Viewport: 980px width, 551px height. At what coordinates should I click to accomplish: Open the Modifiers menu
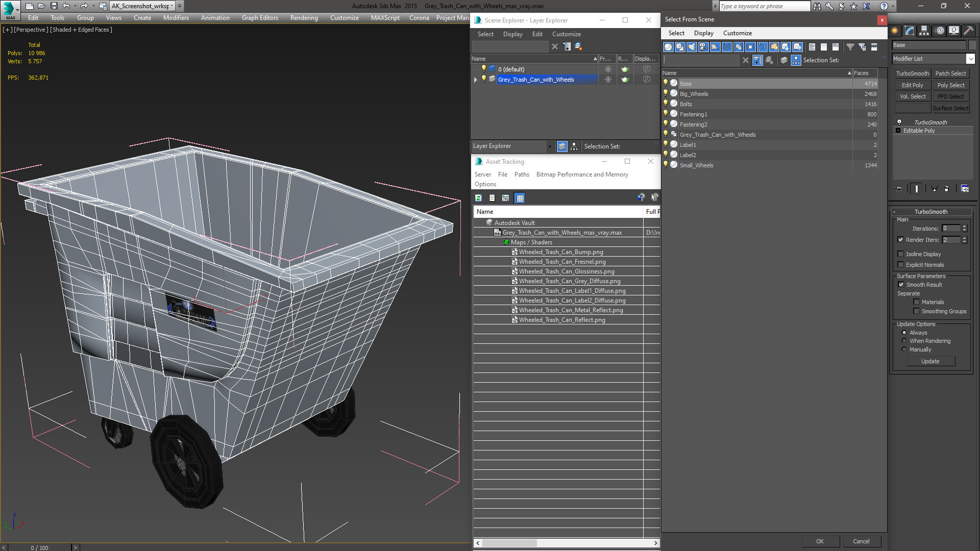(x=176, y=18)
